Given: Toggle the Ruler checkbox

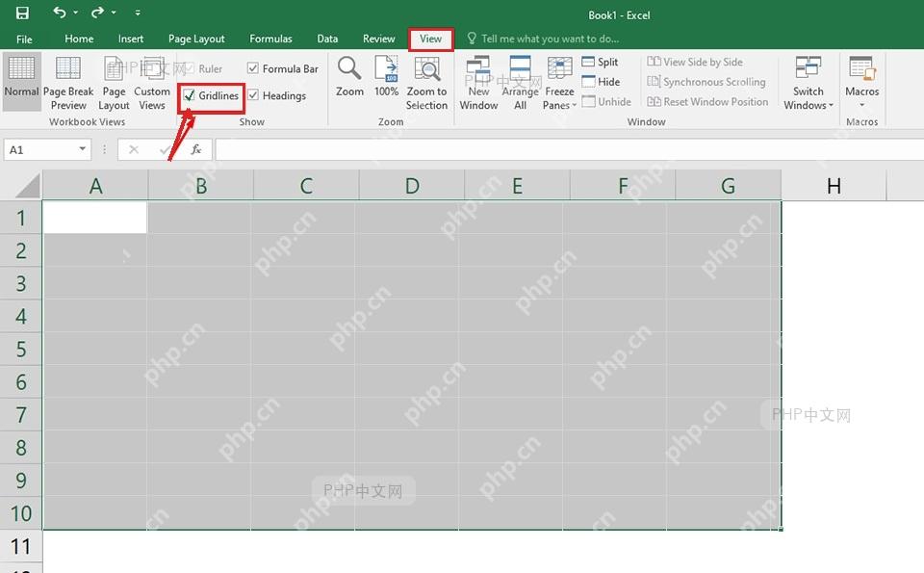Looking at the screenshot, I should (x=189, y=69).
